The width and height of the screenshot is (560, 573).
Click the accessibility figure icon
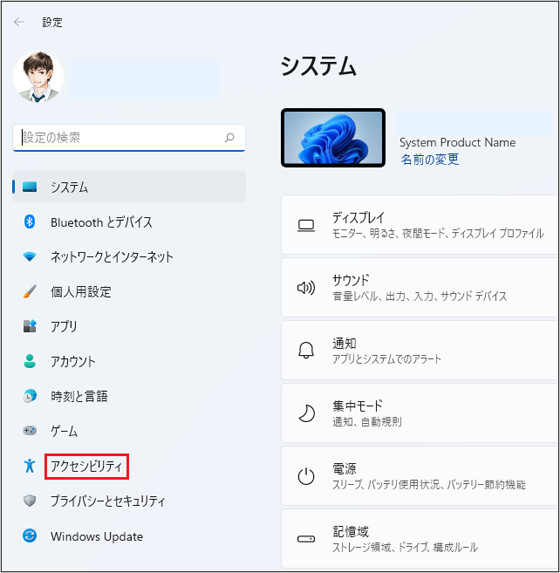[x=30, y=466]
